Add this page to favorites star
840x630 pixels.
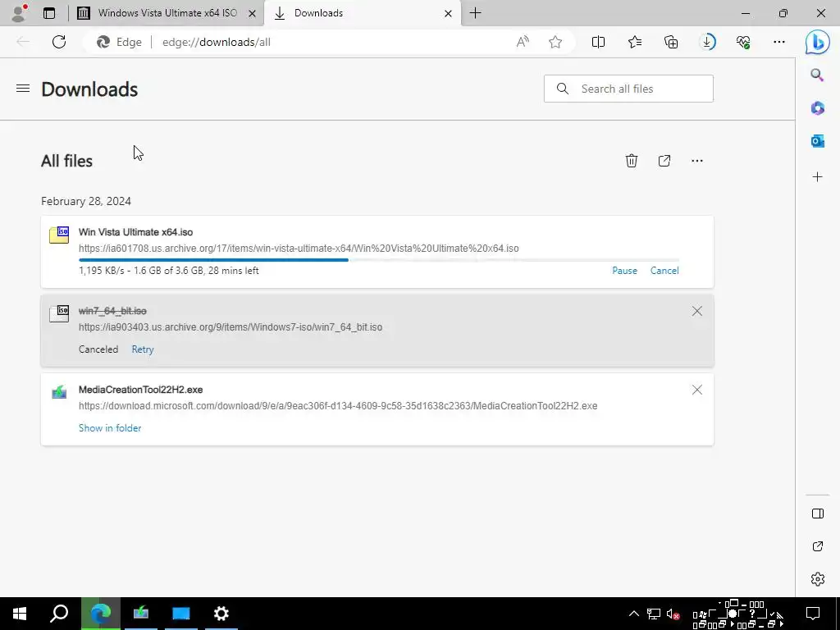tap(555, 42)
